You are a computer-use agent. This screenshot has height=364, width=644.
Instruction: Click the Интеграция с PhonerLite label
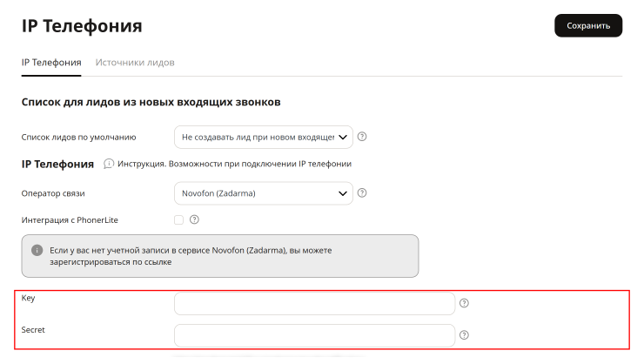(x=70, y=219)
